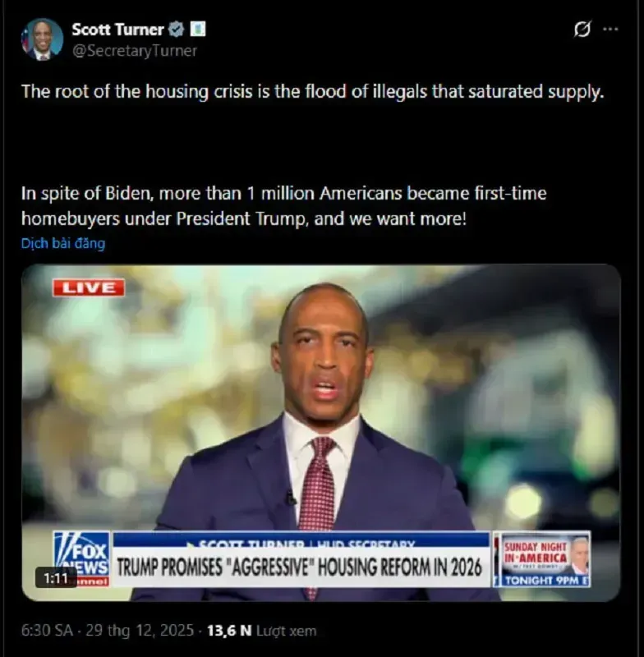This screenshot has height=657, width=644.
Task: View the 13,6 N Lượt xem count
Action: tap(262, 631)
